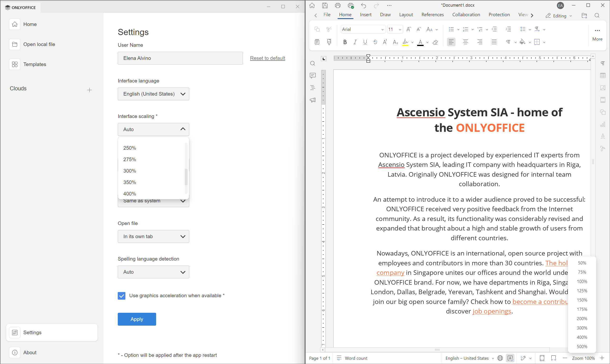Toggle bold formatting
610x364 pixels.
click(x=345, y=42)
